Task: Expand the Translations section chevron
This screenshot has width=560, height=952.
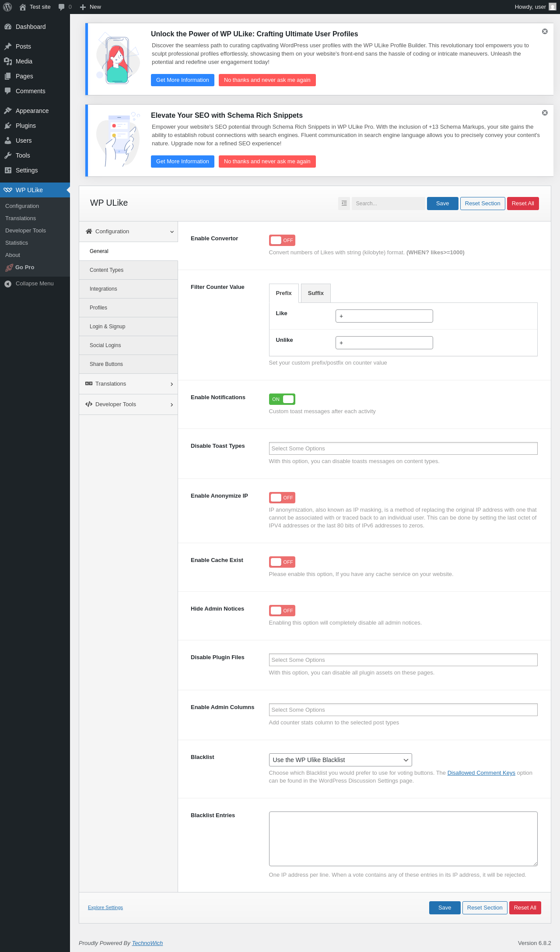Action: click(x=172, y=384)
